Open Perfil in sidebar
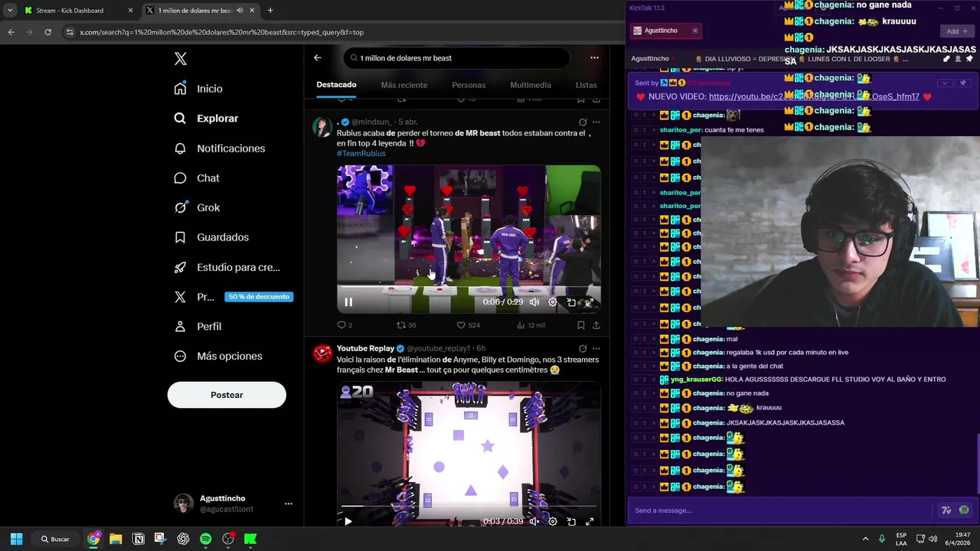 tap(198, 327)
